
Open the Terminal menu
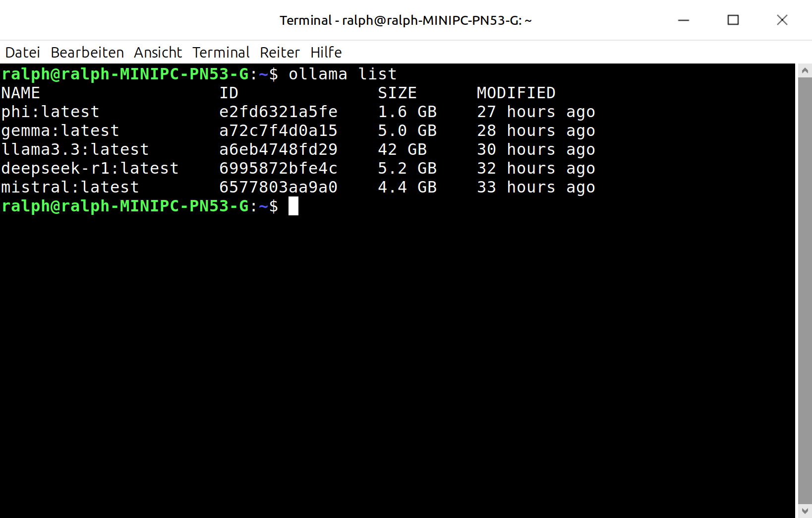[221, 52]
